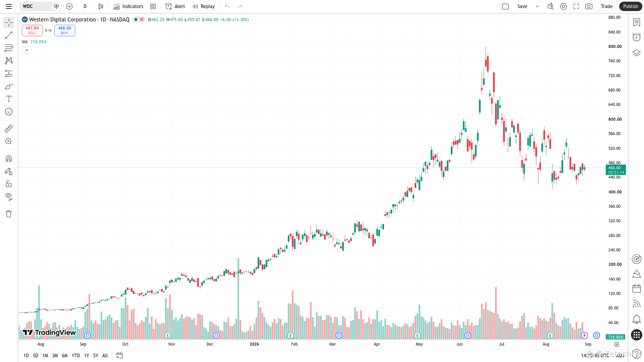Undo the last chart action
Screen dimensions: 644x362
[227, 6]
